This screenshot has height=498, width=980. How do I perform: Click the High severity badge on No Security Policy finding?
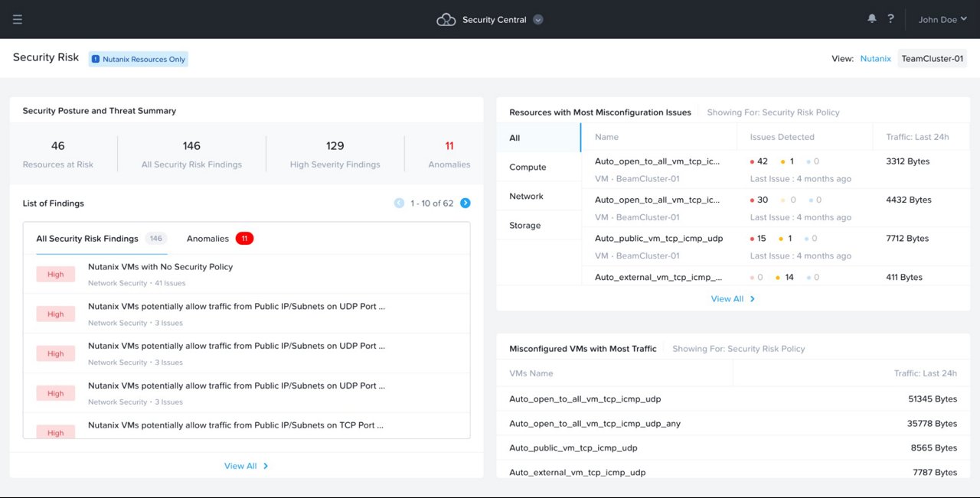click(55, 274)
